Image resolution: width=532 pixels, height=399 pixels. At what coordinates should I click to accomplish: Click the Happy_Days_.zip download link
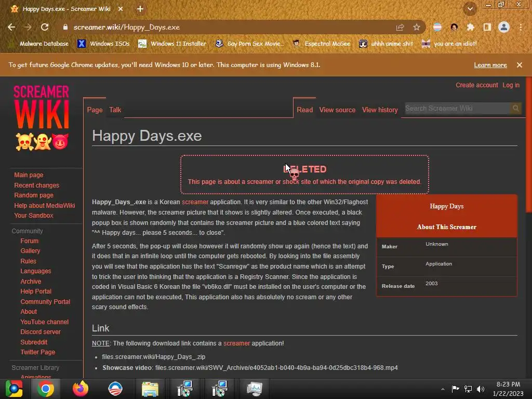[153, 357]
